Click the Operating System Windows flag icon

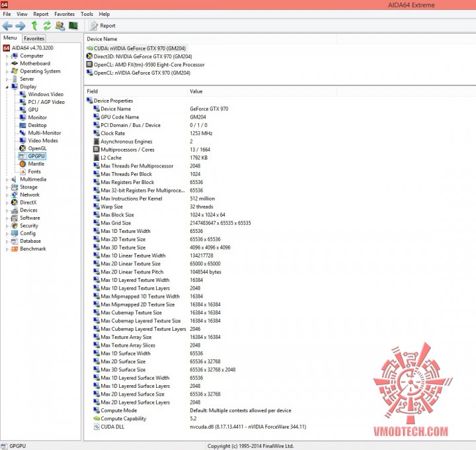[x=15, y=71]
